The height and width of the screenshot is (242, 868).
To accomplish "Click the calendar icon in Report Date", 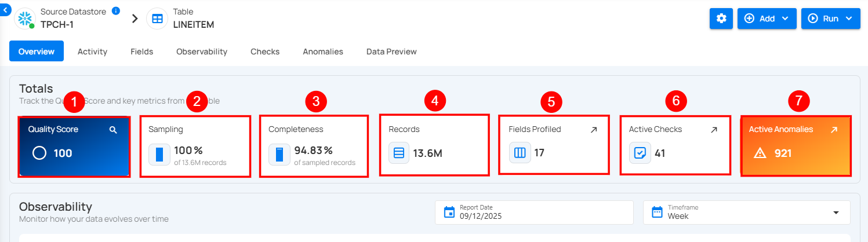I will tap(449, 212).
